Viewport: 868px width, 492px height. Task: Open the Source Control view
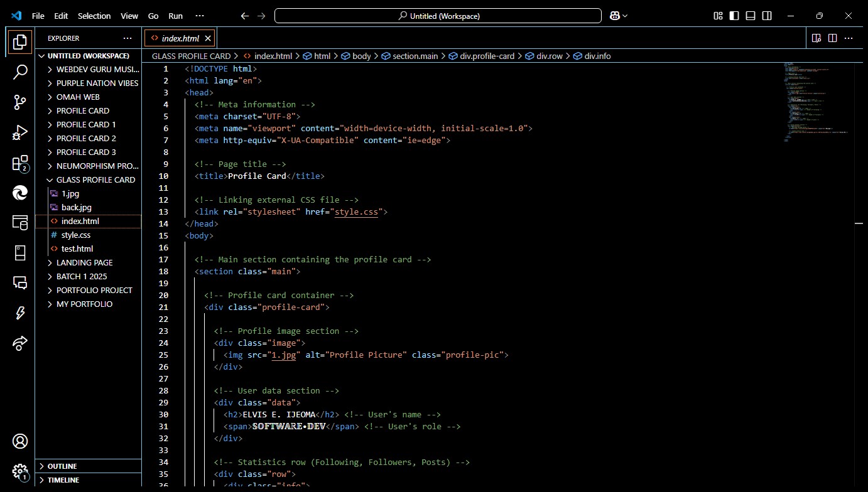[20, 102]
